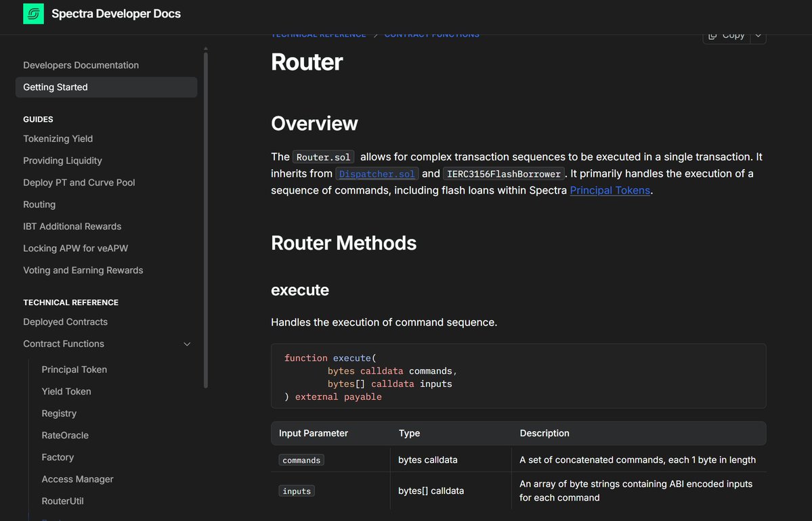This screenshot has height=521, width=812.
Task: Open Locking APW for veAPW guide
Action: click(x=76, y=248)
